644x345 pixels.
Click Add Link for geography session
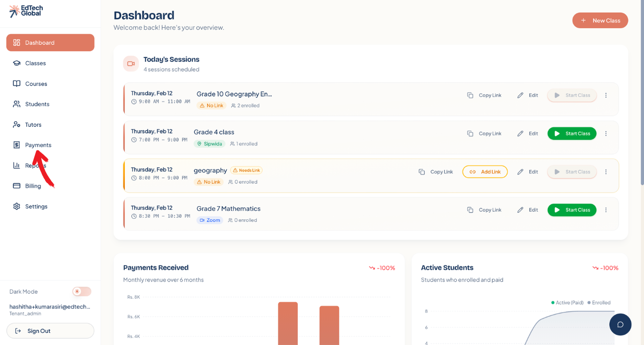(485, 172)
